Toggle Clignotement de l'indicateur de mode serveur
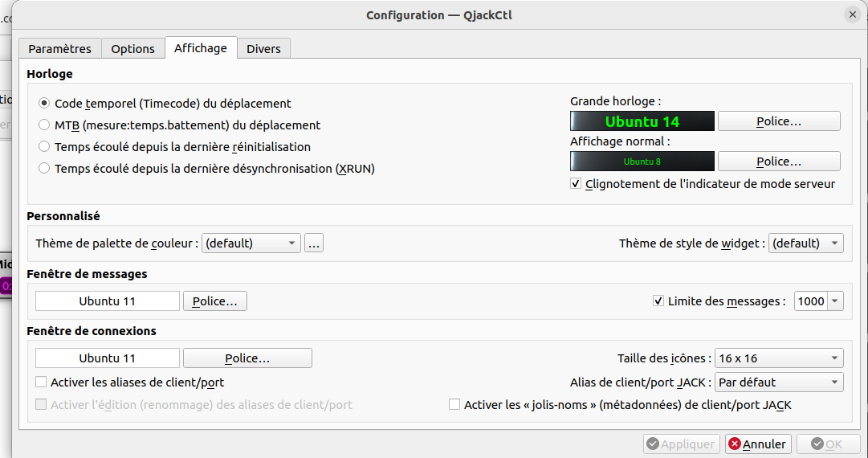Image resolution: width=868 pixels, height=458 pixels. pyautogui.click(x=576, y=184)
